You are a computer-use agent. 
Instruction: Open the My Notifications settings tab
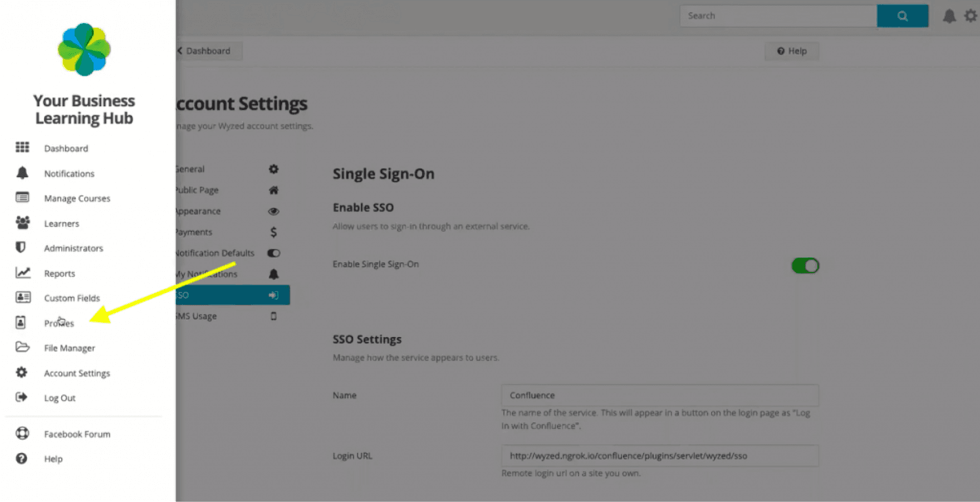(x=233, y=274)
